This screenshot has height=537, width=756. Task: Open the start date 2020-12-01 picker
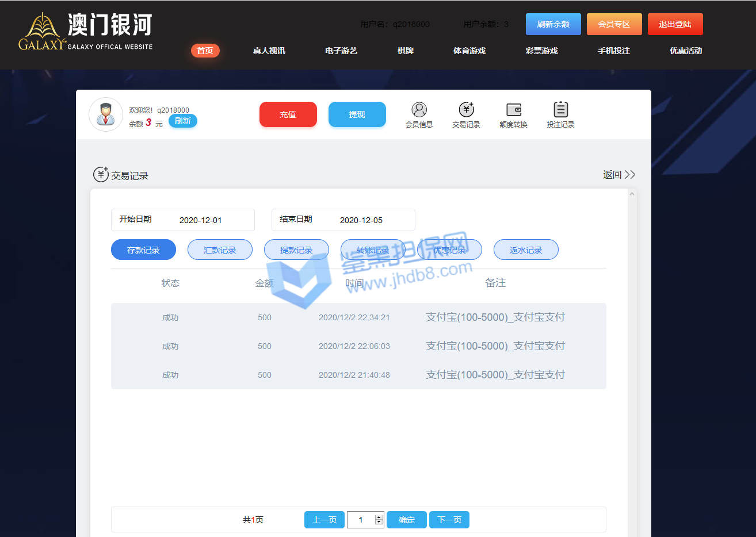(200, 220)
